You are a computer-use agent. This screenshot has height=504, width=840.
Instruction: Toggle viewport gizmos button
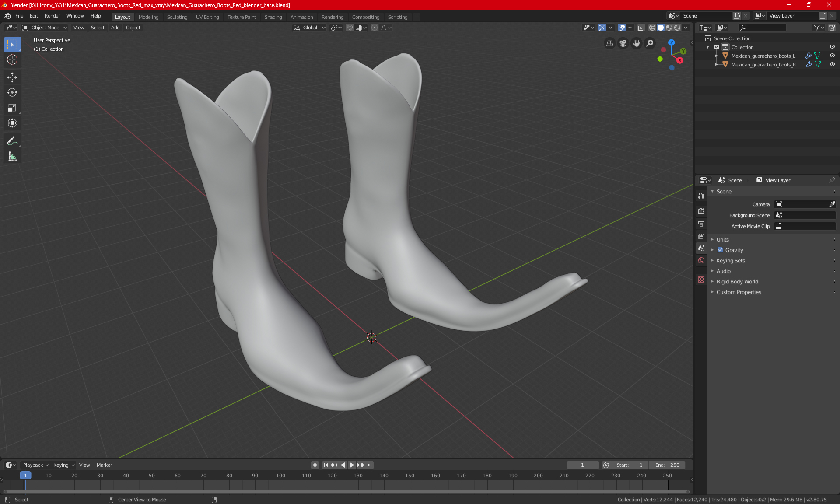click(x=602, y=28)
